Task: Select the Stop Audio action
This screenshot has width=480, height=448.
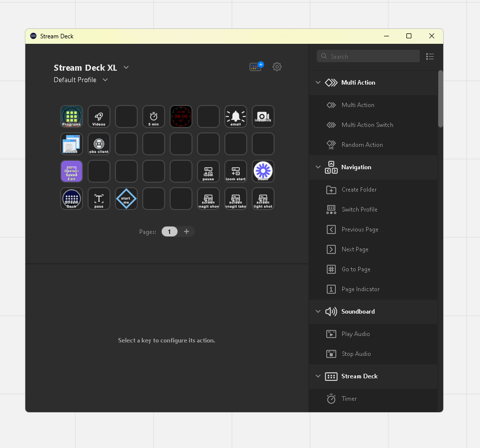Action: 373,354
